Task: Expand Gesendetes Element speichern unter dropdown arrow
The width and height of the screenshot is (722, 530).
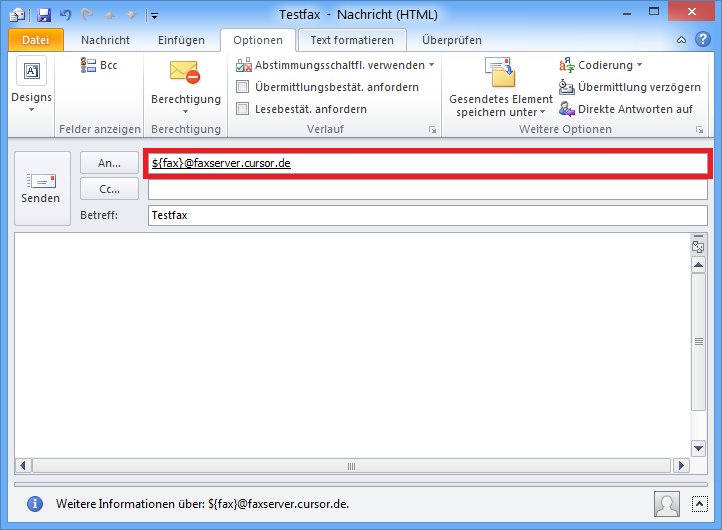Action: [542, 112]
